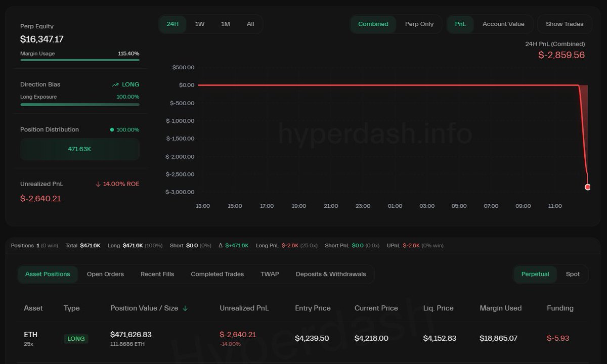The height and width of the screenshot is (364, 607).
Task: Switch chart to 1W range
Action: [200, 24]
